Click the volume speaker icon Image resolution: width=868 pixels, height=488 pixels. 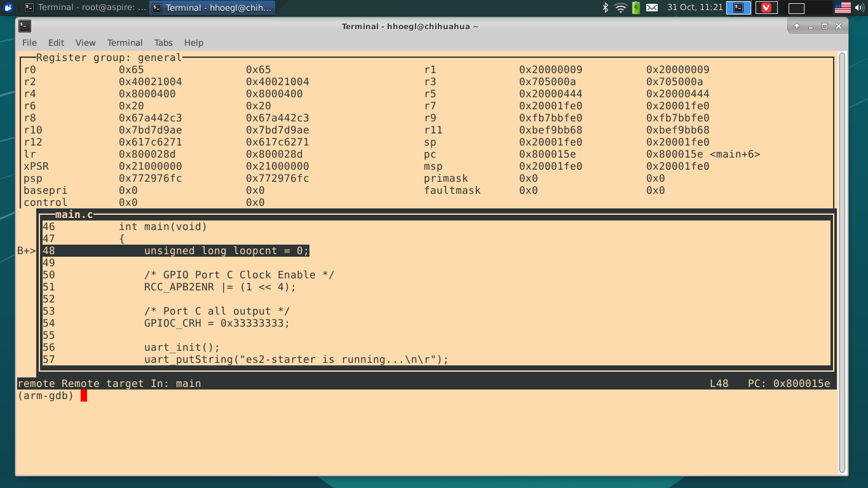(859, 8)
